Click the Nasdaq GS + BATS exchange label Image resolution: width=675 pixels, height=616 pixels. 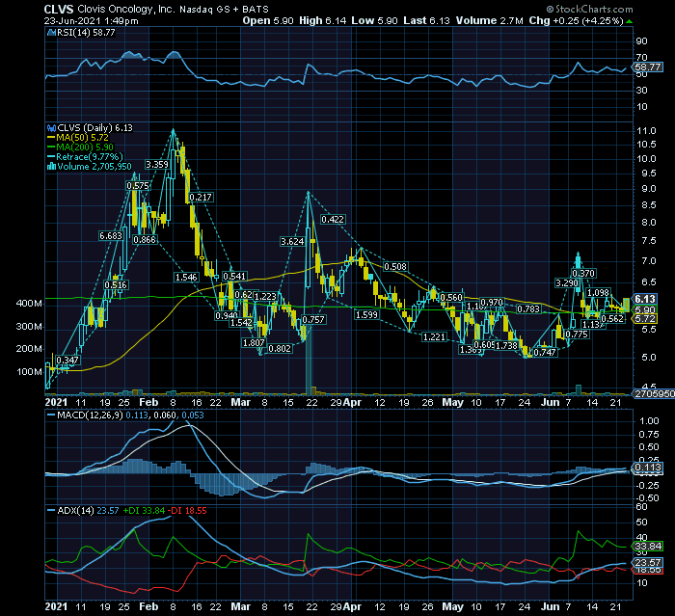click(224, 10)
